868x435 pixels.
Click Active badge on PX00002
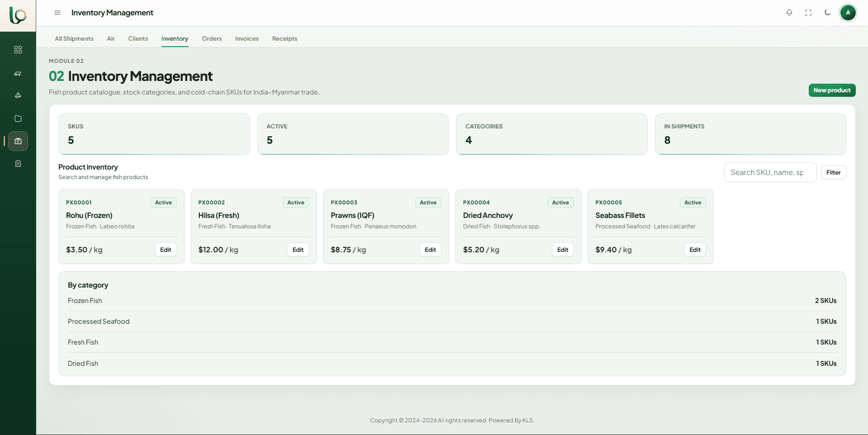point(296,203)
